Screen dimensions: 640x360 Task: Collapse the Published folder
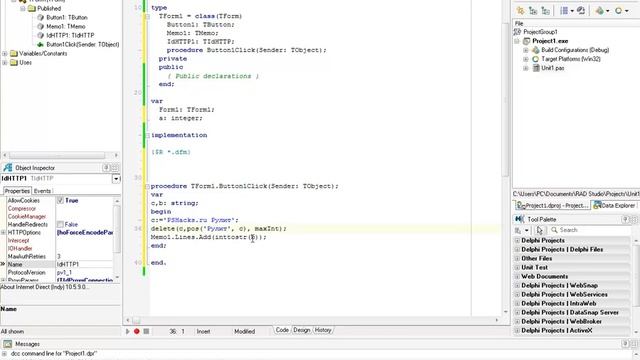click(x=23, y=9)
